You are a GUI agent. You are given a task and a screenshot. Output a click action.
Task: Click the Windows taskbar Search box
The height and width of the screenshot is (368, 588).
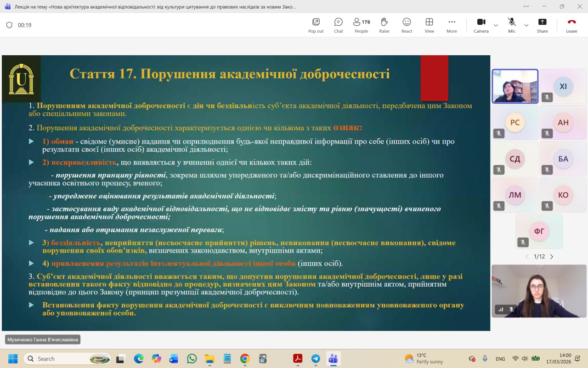pos(67,359)
